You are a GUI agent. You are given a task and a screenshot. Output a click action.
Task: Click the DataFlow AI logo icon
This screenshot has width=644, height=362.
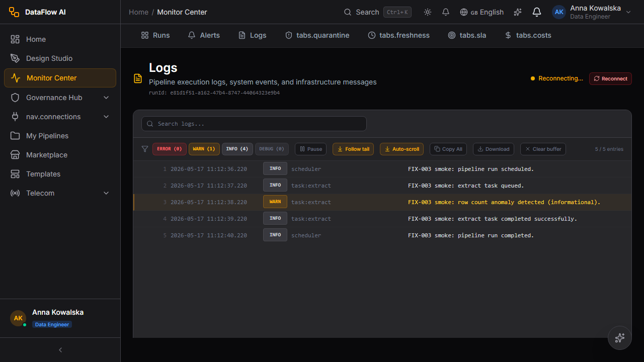14,12
